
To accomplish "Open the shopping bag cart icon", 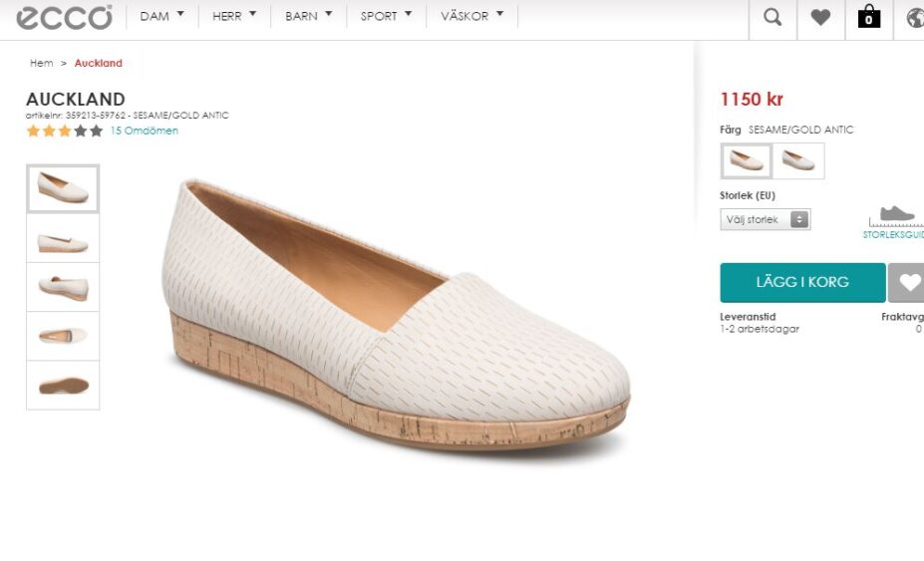I will (869, 17).
